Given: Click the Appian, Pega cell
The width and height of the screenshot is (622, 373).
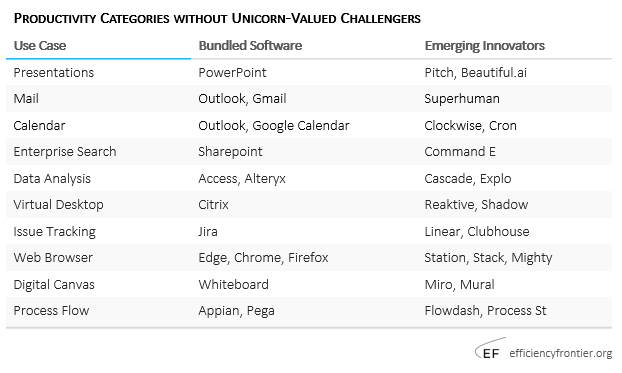Looking at the screenshot, I should point(236,311).
